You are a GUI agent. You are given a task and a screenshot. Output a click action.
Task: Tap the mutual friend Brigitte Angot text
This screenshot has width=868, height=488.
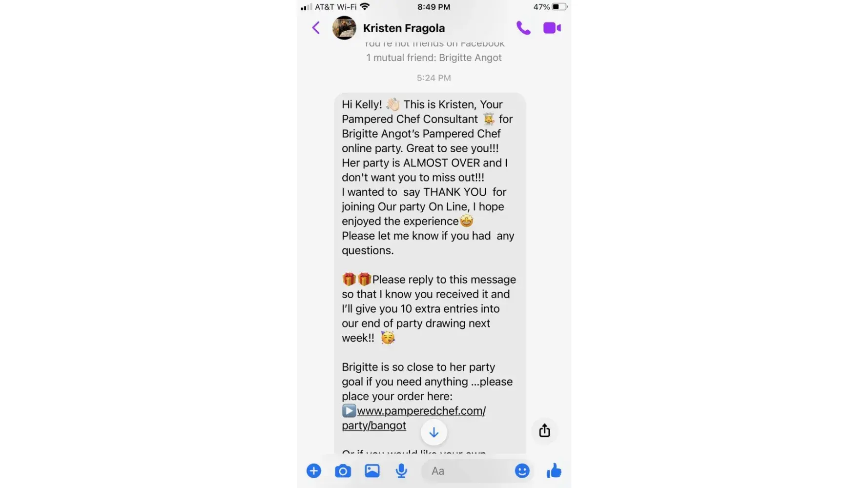click(434, 58)
